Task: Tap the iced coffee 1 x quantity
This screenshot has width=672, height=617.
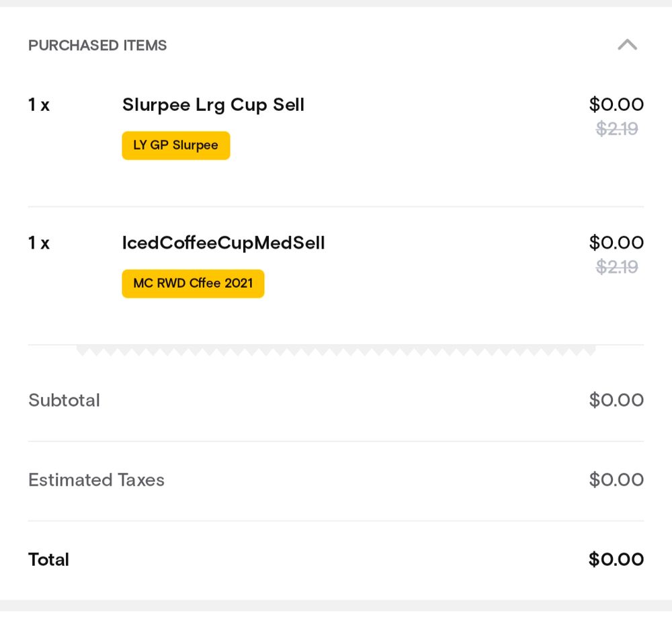Action: [39, 243]
